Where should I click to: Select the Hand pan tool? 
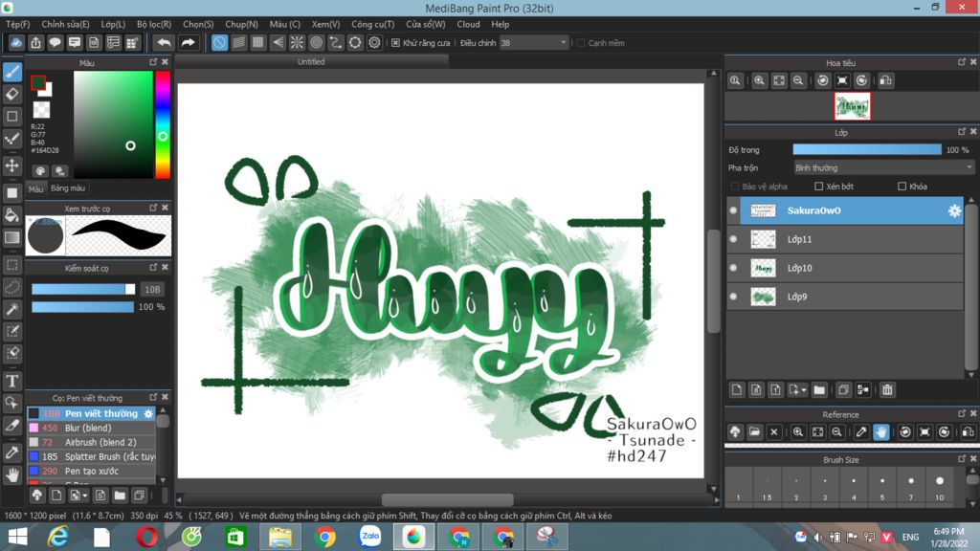coord(12,475)
